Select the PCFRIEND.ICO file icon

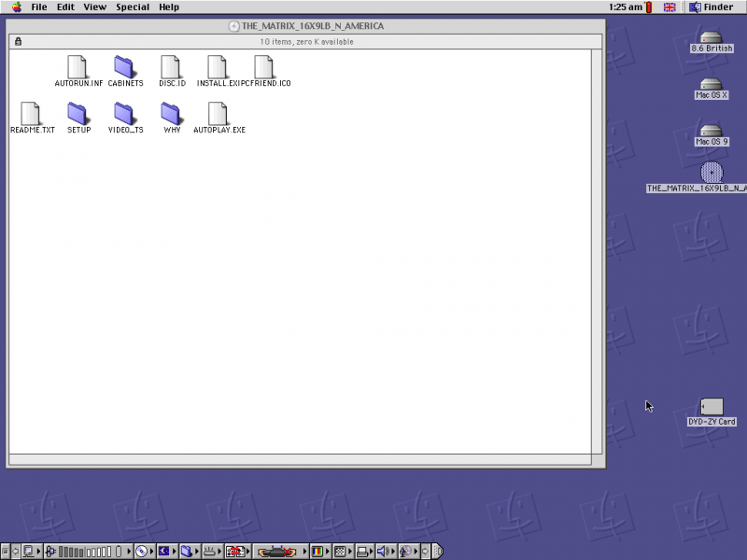[x=264, y=66]
